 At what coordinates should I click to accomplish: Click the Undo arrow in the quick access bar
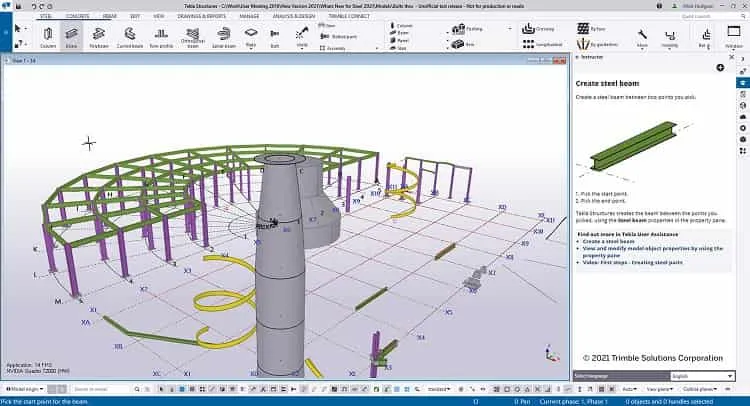33,6
